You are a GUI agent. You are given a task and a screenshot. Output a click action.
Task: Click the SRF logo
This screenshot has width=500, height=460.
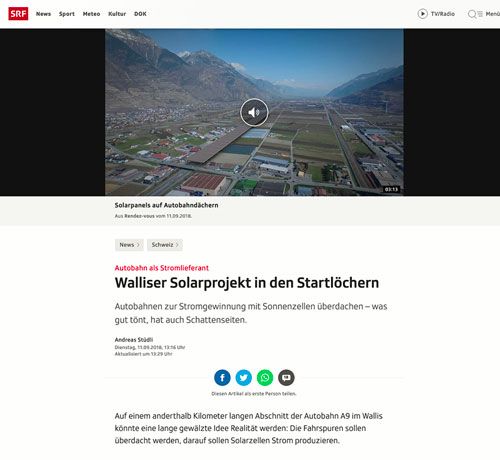click(x=18, y=14)
